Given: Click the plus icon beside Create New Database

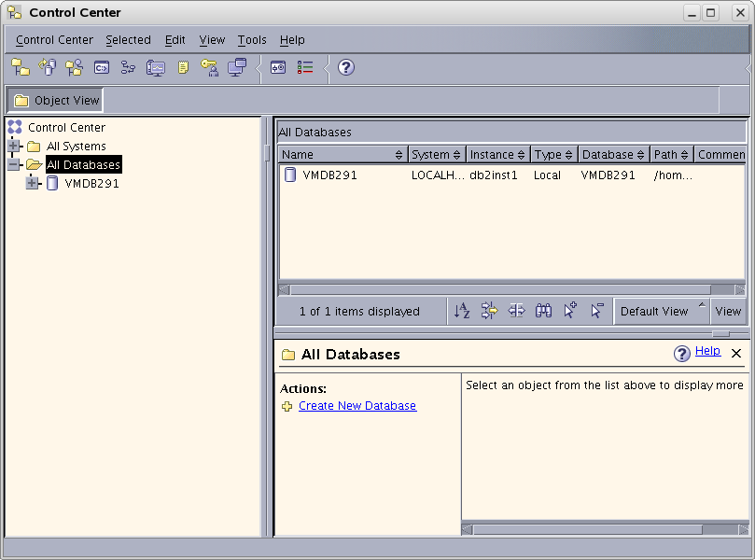Looking at the screenshot, I should pyautogui.click(x=287, y=406).
